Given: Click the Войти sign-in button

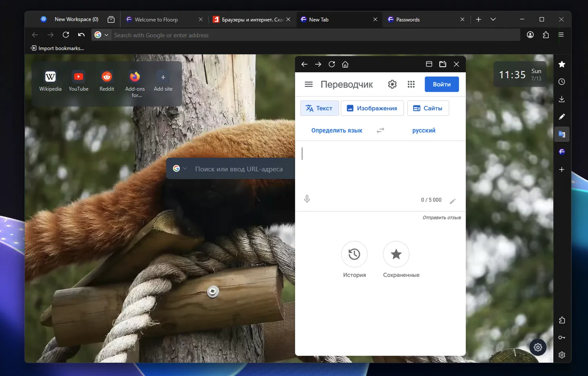Looking at the screenshot, I should [441, 84].
